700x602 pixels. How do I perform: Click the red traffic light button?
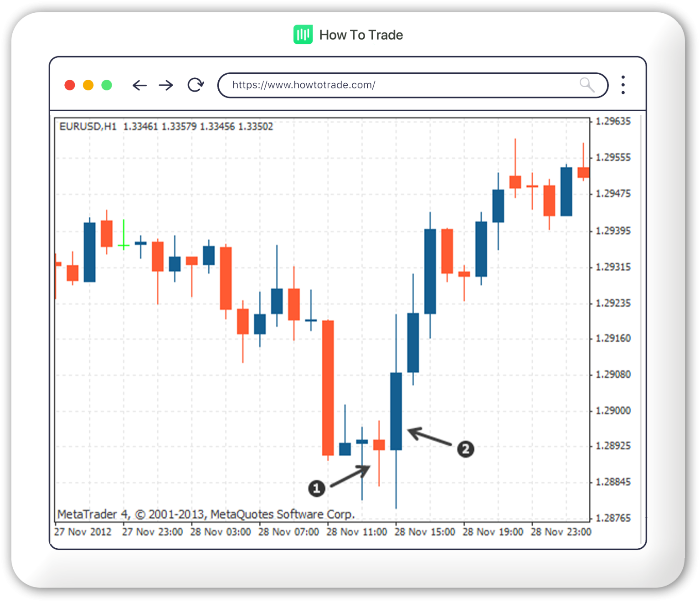click(x=70, y=85)
